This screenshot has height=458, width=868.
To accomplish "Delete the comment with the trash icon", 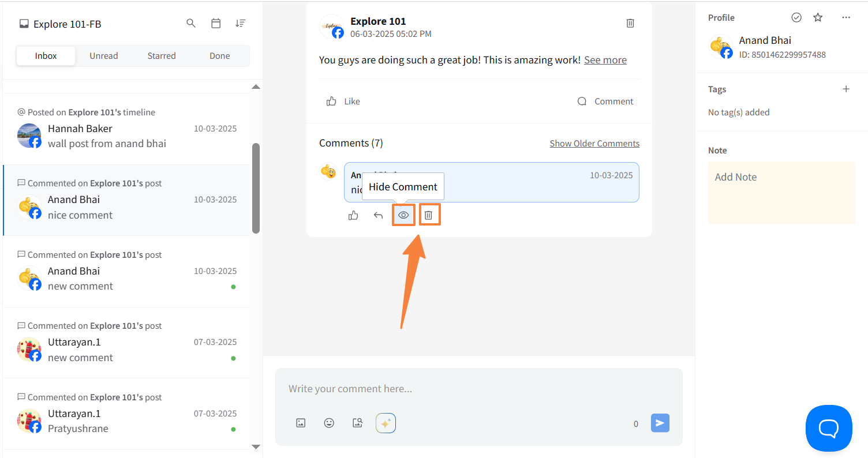I will pyautogui.click(x=429, y=215).
